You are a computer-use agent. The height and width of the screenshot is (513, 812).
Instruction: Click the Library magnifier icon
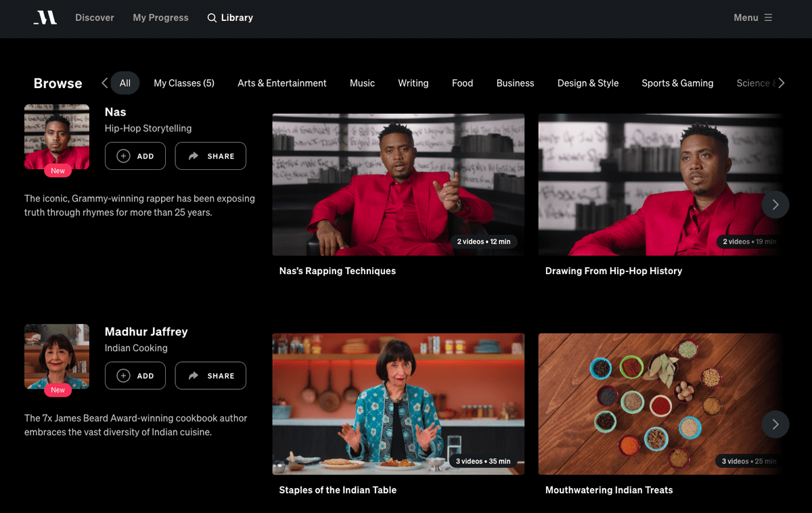pos(212,18)
